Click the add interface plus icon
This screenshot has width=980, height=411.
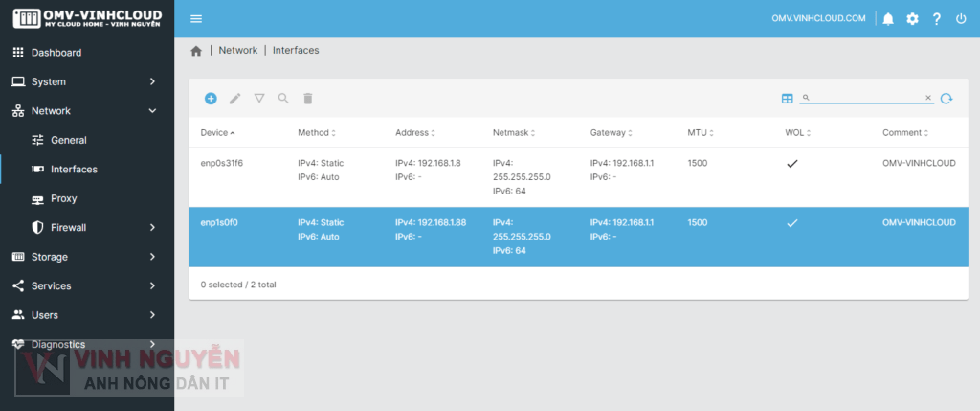211,99
